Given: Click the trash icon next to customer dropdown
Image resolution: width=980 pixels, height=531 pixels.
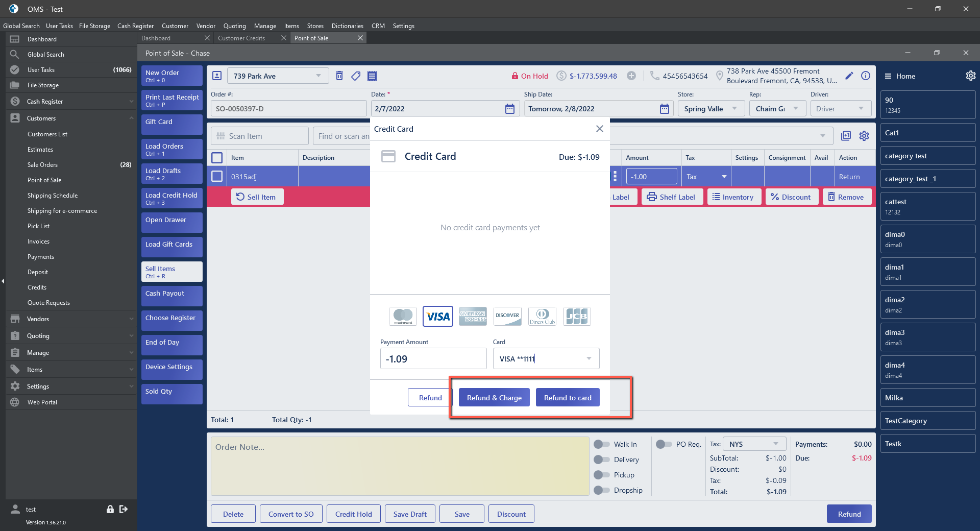Looking at the screenshot, I should click(339, 76).
